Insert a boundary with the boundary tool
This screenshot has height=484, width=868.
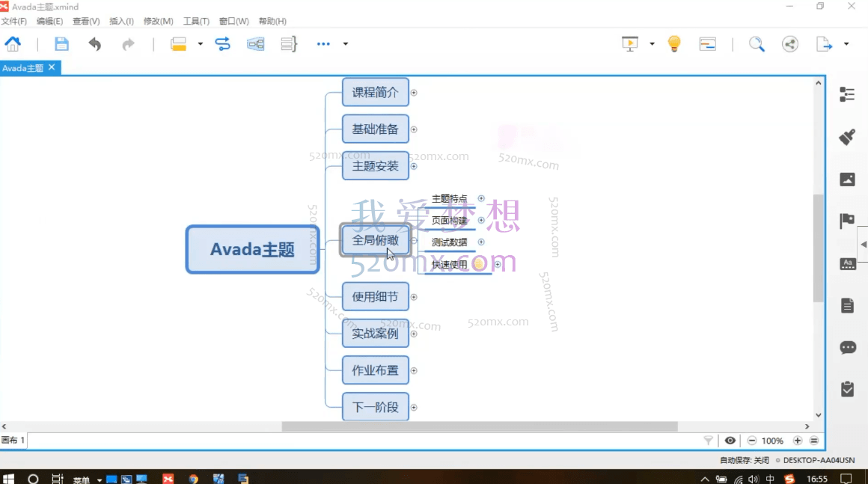coord(255,43)
